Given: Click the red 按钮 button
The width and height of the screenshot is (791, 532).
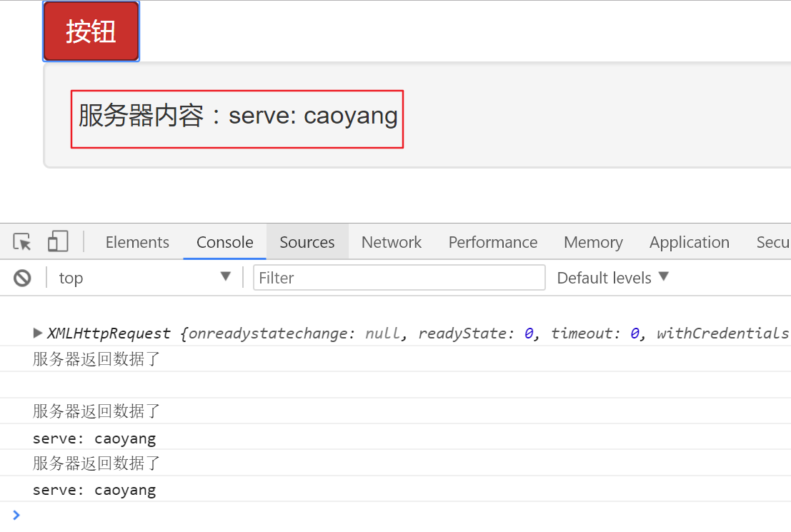Looking at the screenshot, I should 91,31.
